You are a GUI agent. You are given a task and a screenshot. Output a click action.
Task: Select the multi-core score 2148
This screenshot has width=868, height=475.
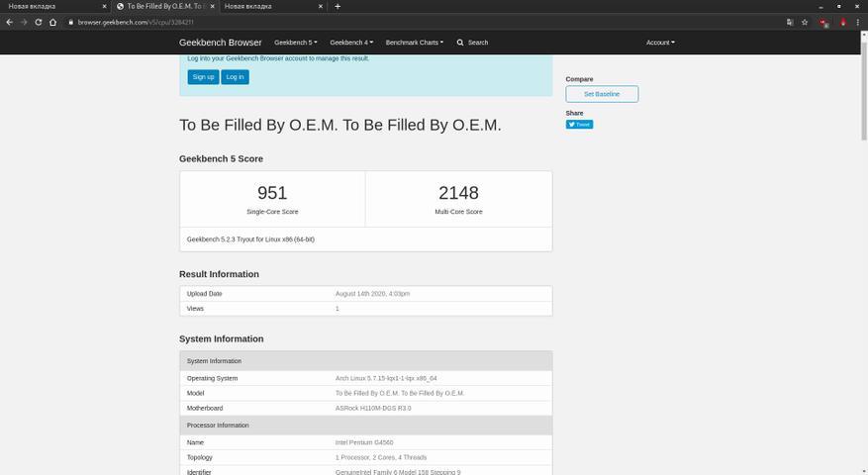[x=458, y=193]
